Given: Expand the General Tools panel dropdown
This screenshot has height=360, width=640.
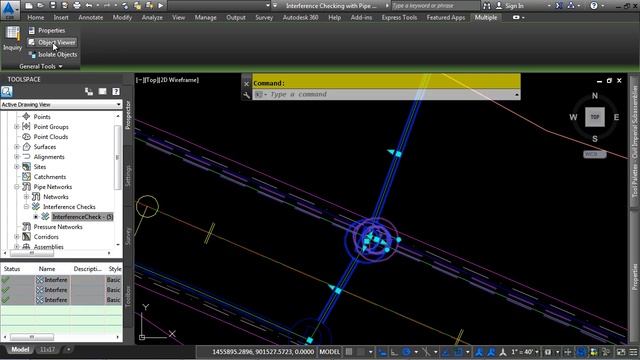Looking at the screenshot, I should click(x=40, y=66).
